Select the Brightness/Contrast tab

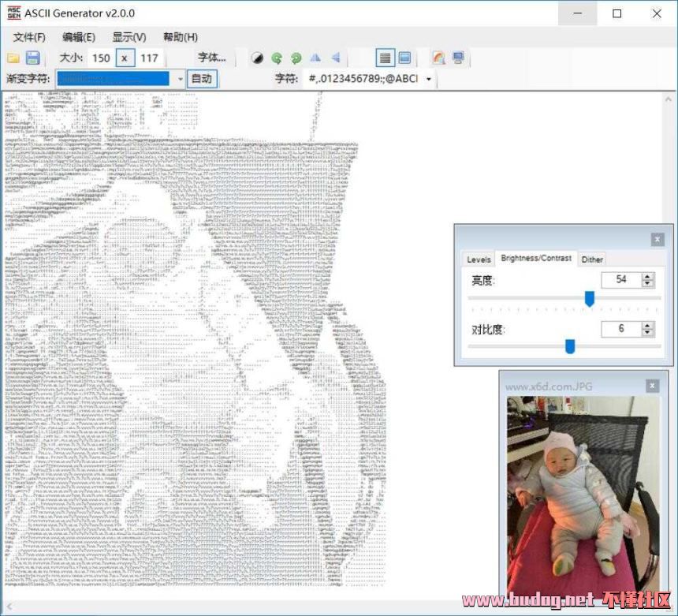pos(536,258)
